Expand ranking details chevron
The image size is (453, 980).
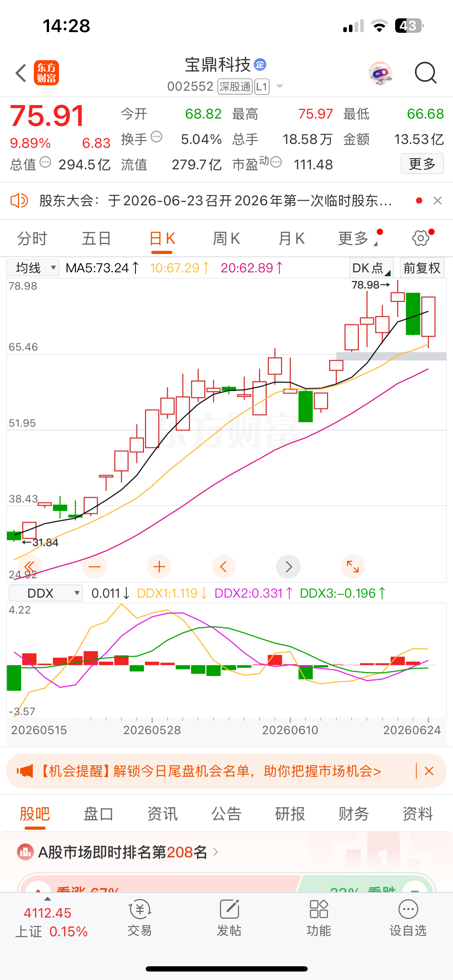click(216, 852)
